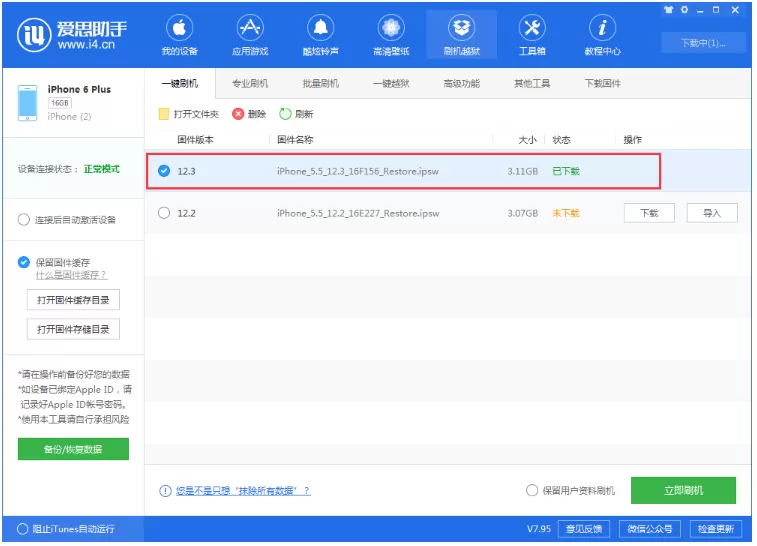
Task: Open 教程中心 tutorial center
Action: [603, 35]
